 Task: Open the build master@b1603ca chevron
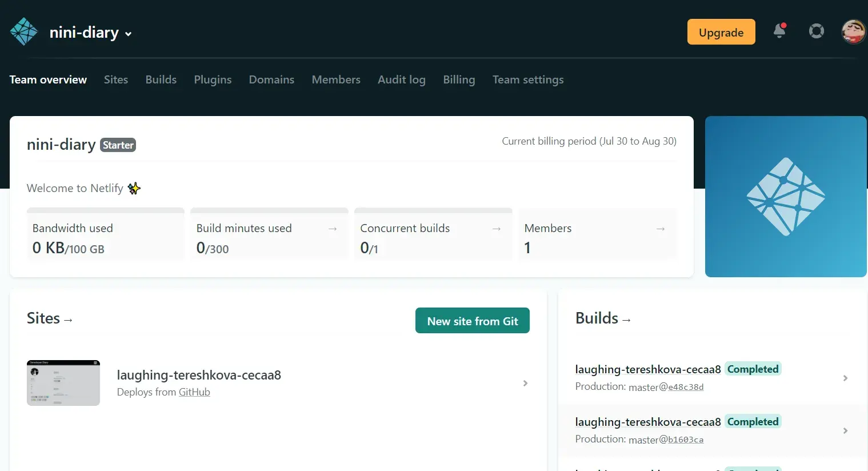pyautogui.click(x=845, y=430)
